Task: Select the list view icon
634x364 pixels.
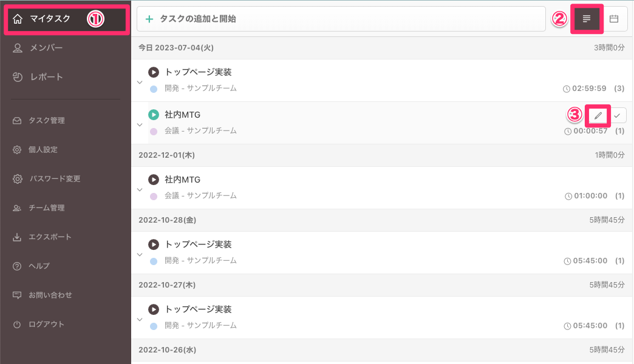Action: 587,19
